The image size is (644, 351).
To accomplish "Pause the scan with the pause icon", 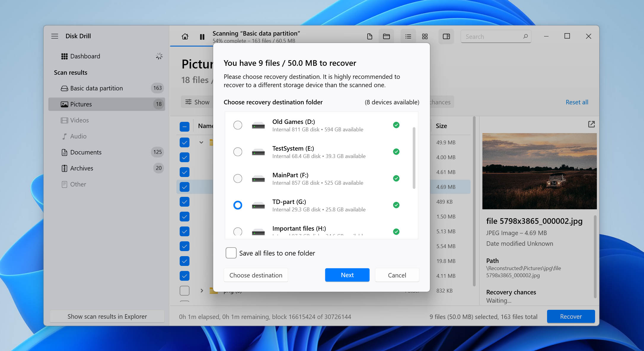I will click(202, 37).
